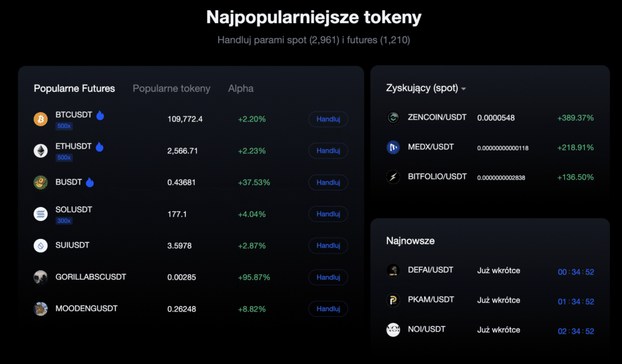Click the MOODENGUSDT token icon
Screen dimensions: 622x364
[41, 309]
